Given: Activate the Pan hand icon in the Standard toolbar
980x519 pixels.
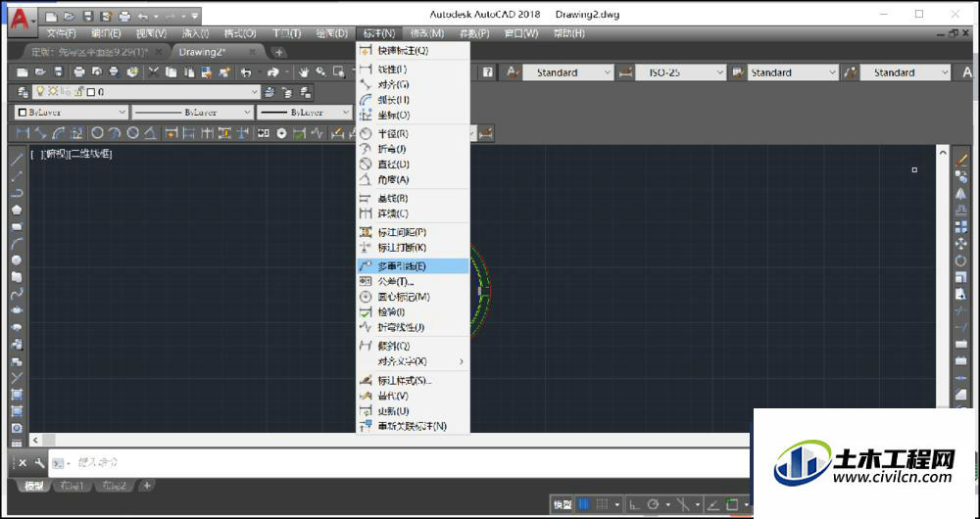Looking at the screenshot, I should click(x=304, y=72).
